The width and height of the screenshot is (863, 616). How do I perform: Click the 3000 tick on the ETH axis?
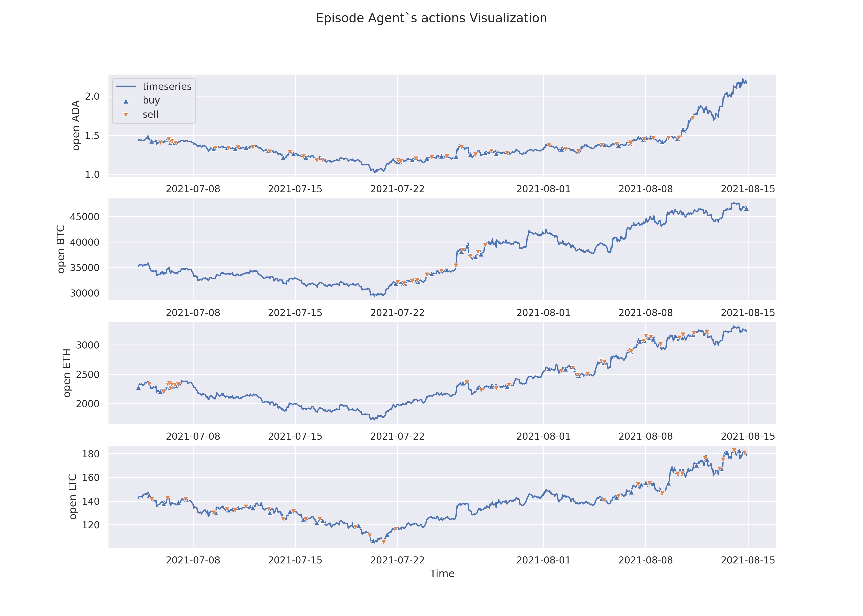click(88, 345)
